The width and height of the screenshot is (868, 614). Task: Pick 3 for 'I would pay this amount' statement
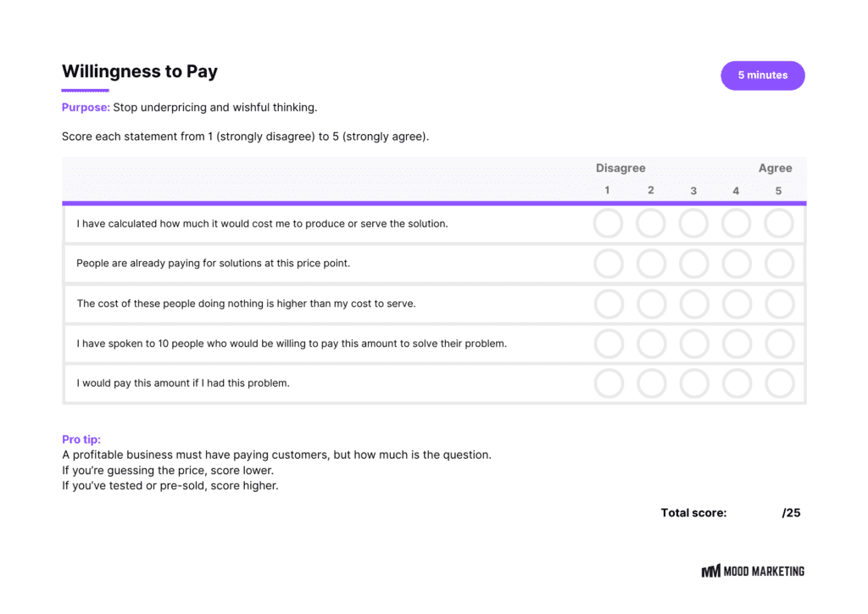coord(693,383)
